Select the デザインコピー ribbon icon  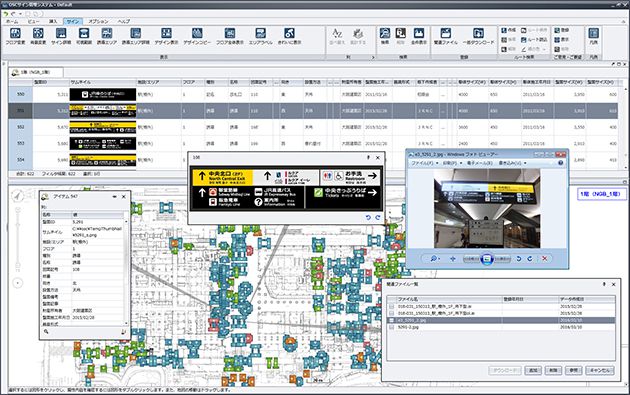coord(197,35)
